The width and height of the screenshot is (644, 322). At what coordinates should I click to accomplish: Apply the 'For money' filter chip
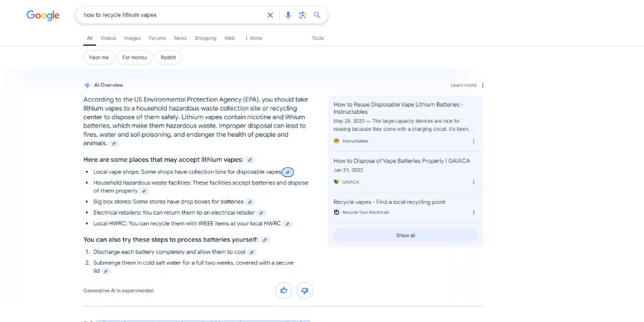coord(135,57)
